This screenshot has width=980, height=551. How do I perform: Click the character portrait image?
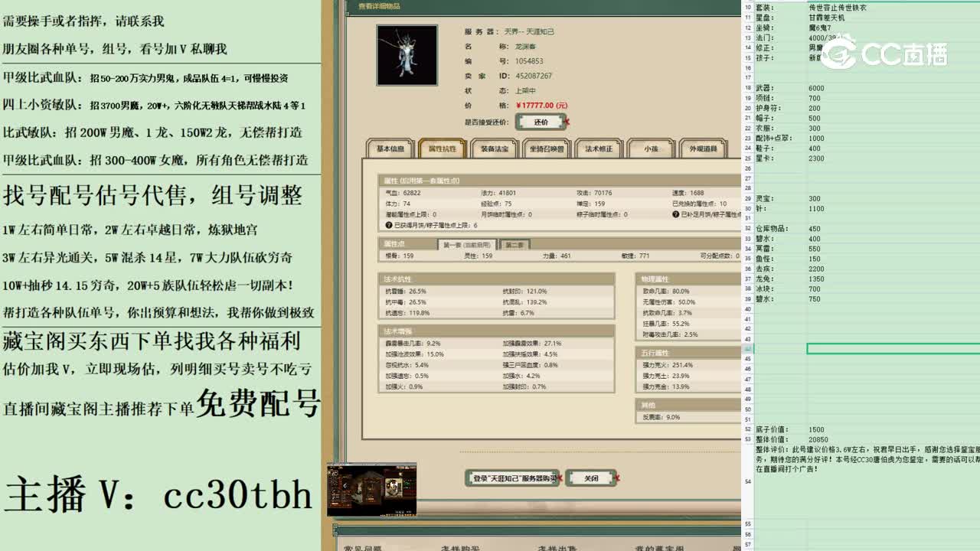pos(407,55)
